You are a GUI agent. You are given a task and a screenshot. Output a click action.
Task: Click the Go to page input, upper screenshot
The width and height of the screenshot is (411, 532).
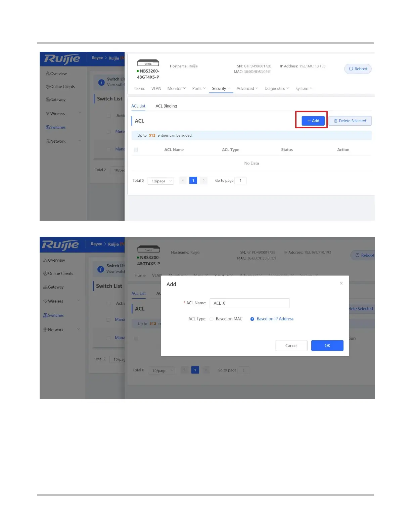tap(240, 181)
